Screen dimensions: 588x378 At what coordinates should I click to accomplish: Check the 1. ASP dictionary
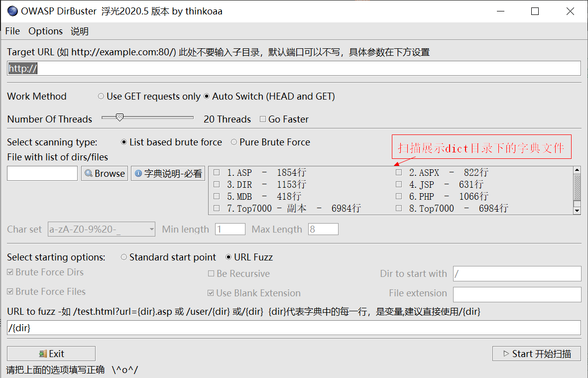[x=217, y=172]
